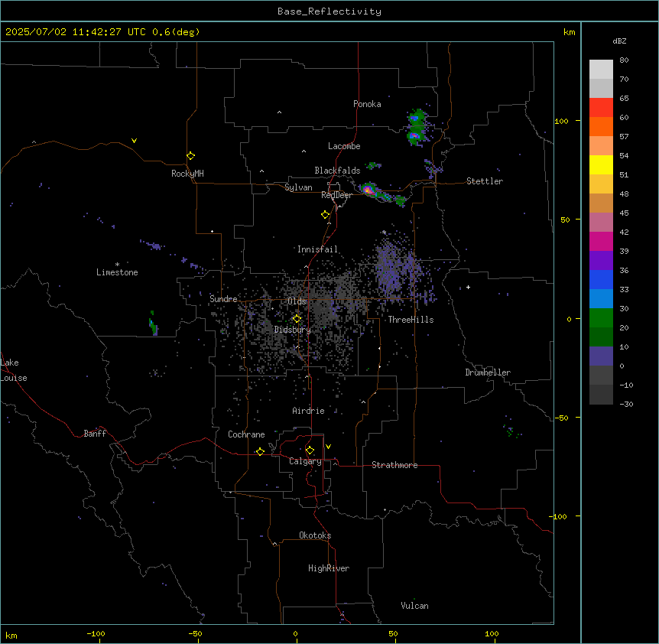Click the Limestone label
The width and height of the screenshot is (659, 644).
coord(117,272)
